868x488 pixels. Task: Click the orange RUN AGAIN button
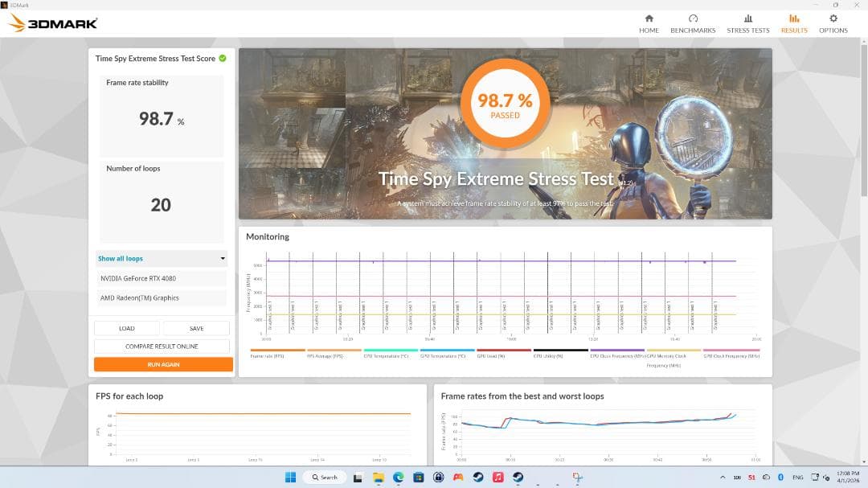click(163, 364)
